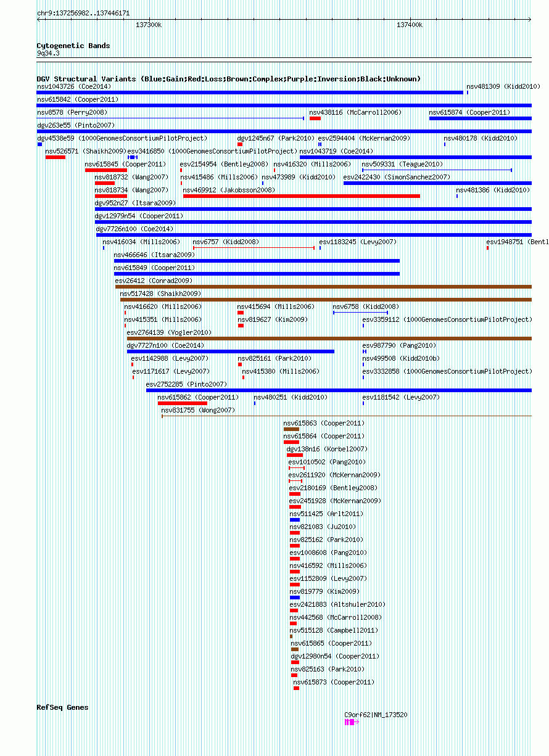This screenshot has width=549, height=756.
Task: Click the red bar under nsv526571
Action: 55,157
